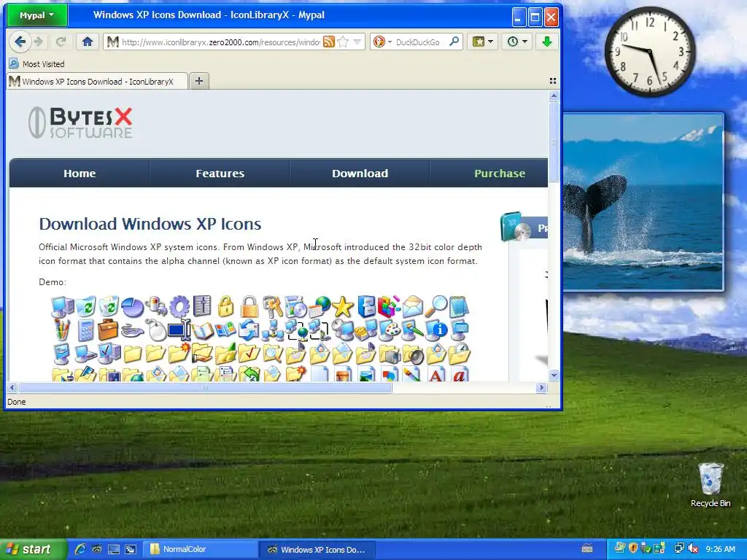This screenshot has width=747, height=560.
Task: Click the Show Desktop Quick Launch icon
Action: (113, 549)
